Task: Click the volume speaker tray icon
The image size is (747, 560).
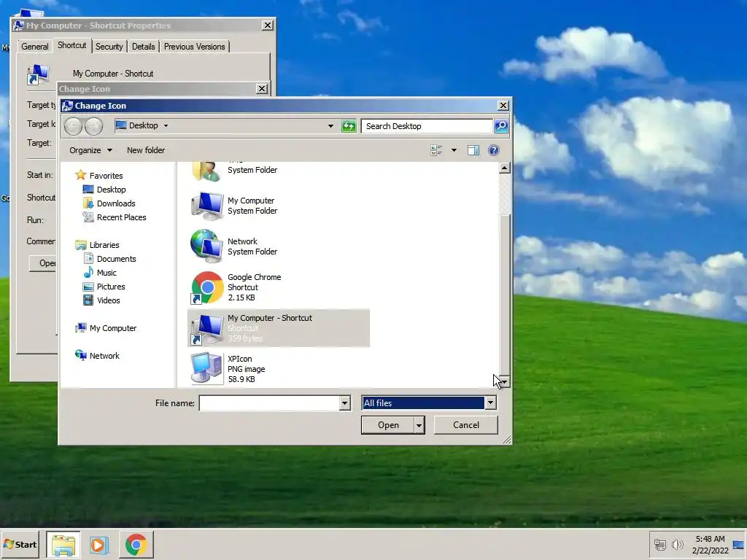Action: [x=677, y=544]
